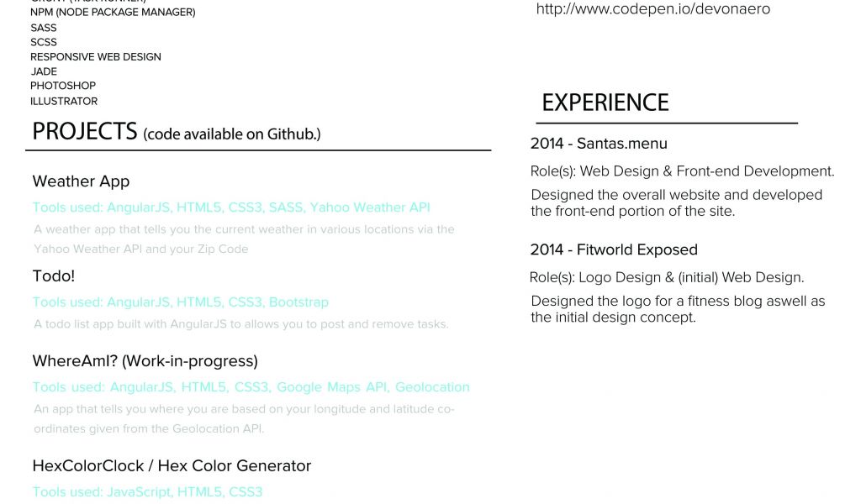Select the PHOTOSHOP skill item

(x=63, y=87)
